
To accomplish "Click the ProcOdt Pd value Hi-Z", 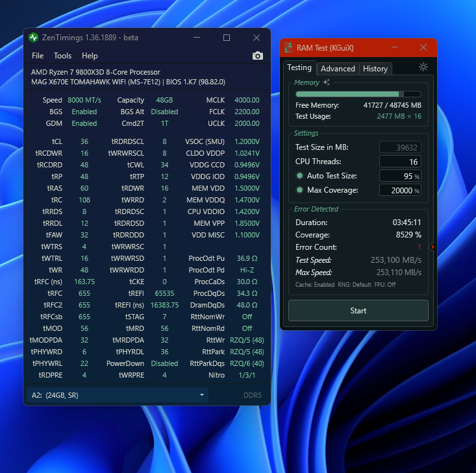I will tap(247, 270).
